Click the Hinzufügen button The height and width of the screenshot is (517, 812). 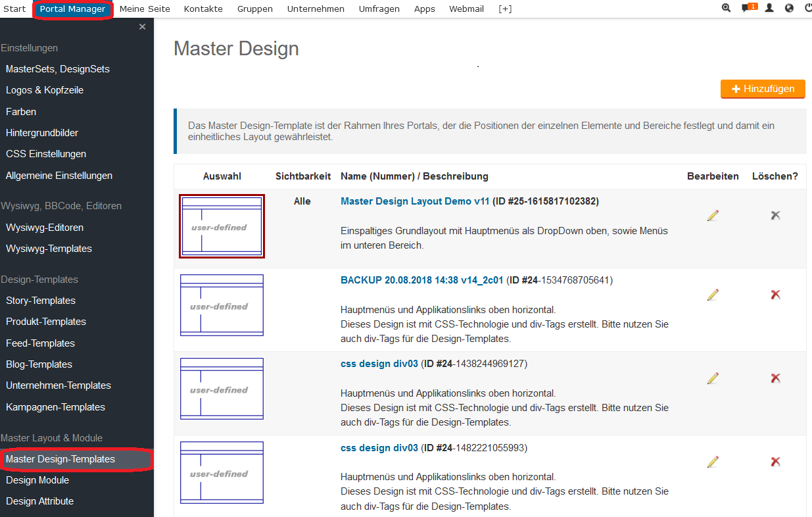763,89
